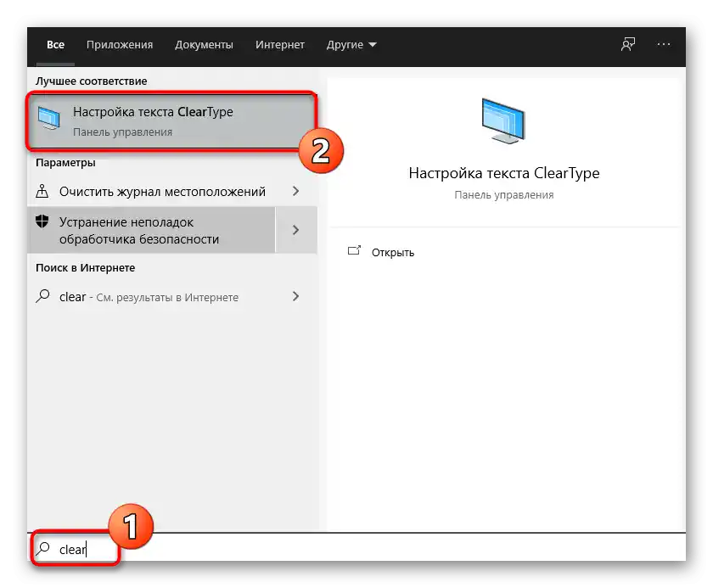The width and height of the screenshot is (713, 588).
Task: Expand the Другие dropdown
Action: [351, 44]
